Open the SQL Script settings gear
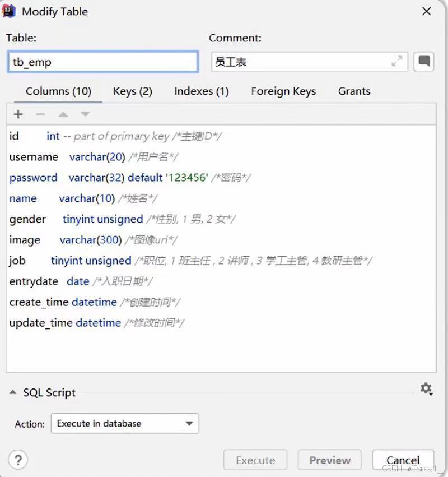 tap(426, 388)
